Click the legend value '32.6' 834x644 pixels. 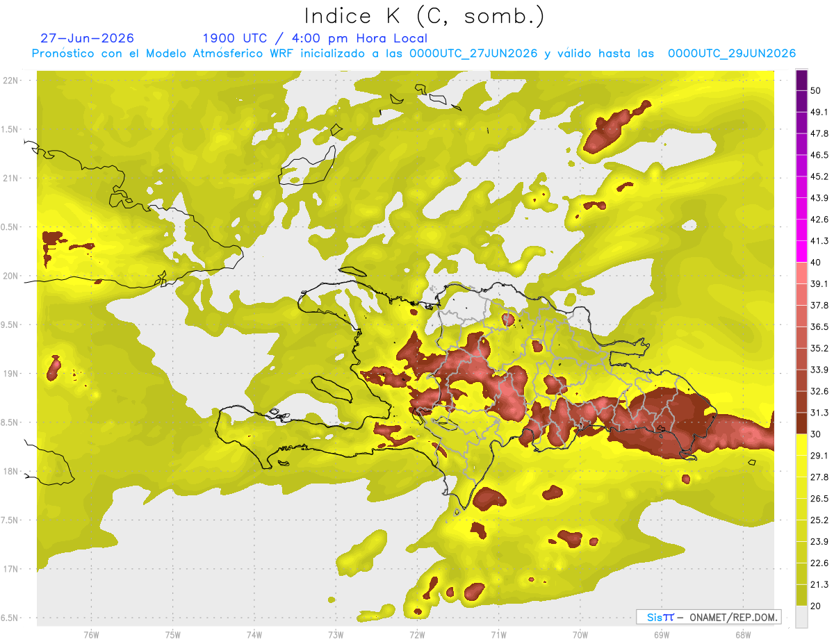(x=819, y=391)
